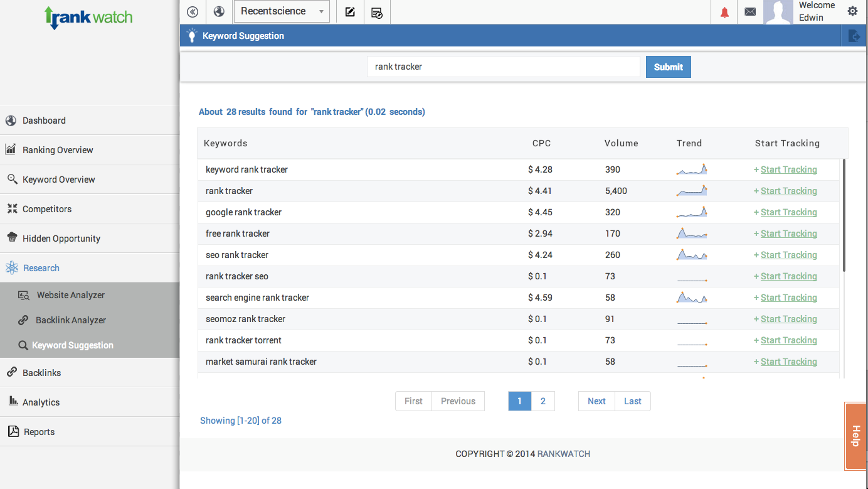Click the user avatar picture
This screenshot has height=489, width=868.
pyautogui.click(x=778, y=12)
